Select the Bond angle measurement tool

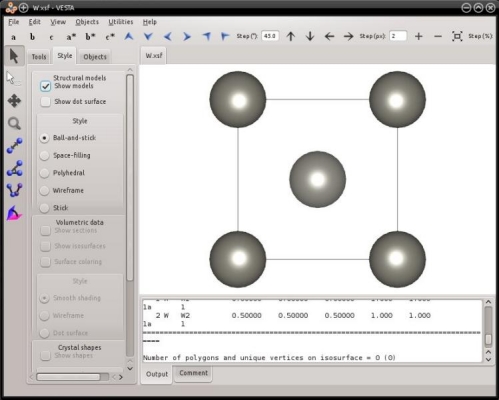(14, 168)
